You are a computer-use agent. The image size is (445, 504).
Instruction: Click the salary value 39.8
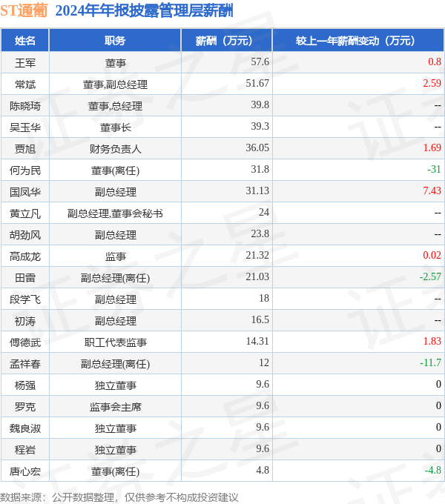coord(260,105)
